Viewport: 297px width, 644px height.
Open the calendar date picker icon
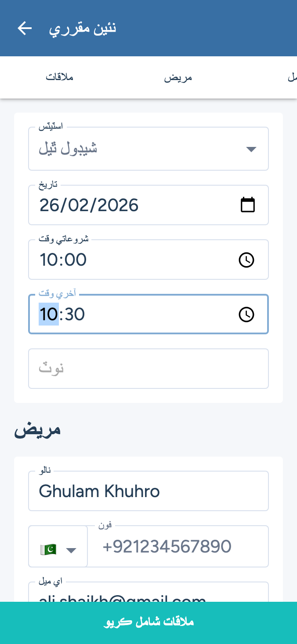248,205
